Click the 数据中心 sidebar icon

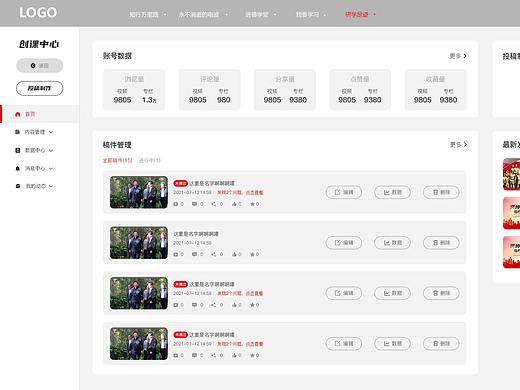(x=18, y=150)
